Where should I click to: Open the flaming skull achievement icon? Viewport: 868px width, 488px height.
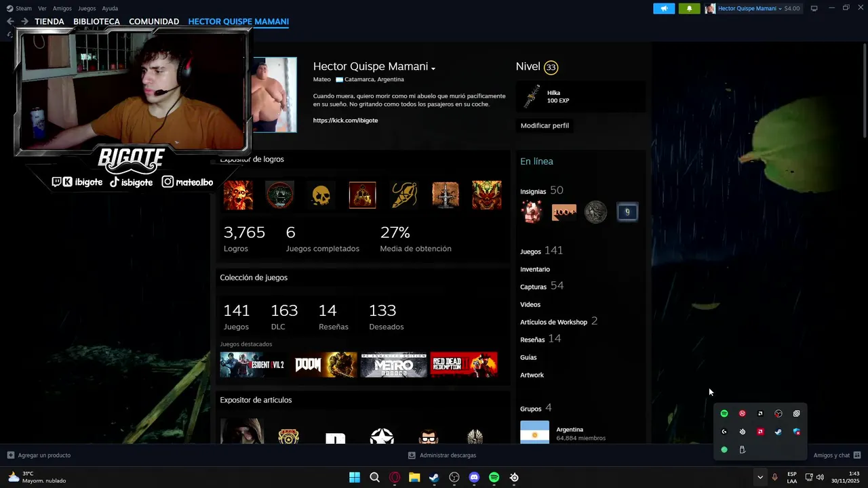point(238,195)
